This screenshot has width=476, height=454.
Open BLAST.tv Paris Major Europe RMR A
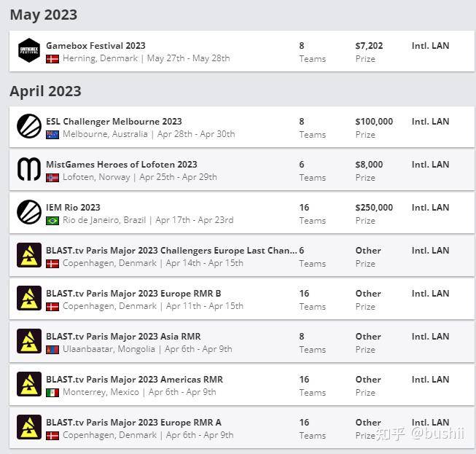[133, 423]
